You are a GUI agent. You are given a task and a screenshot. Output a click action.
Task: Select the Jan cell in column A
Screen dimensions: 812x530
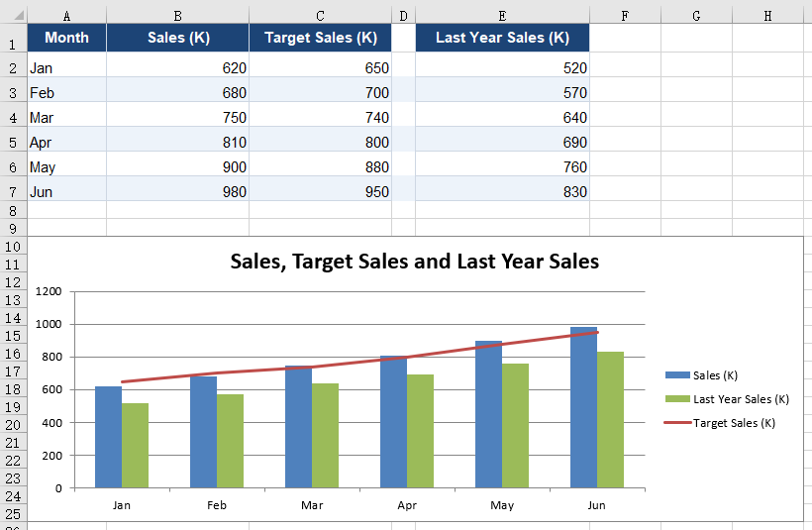(x=66, y=64)
